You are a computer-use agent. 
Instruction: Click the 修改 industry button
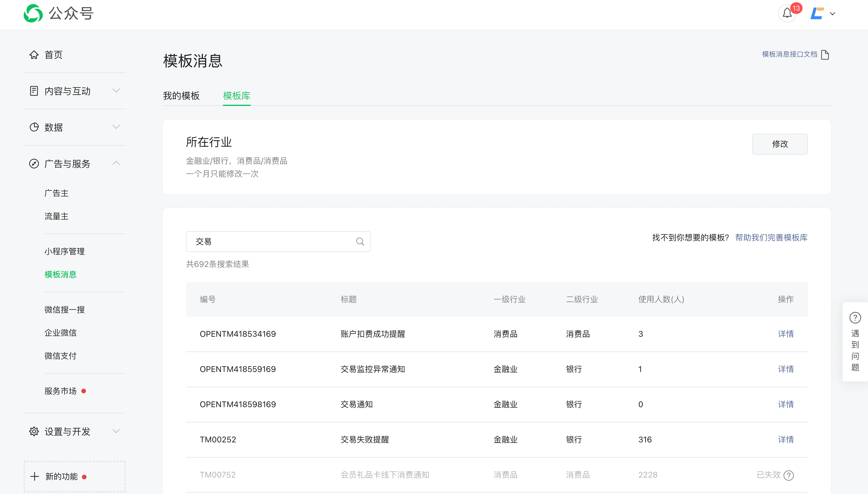[x=779, y=144]
